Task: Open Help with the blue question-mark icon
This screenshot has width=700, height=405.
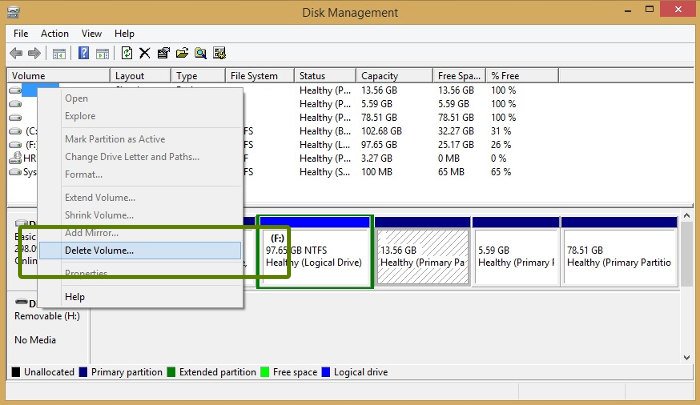Action: (x=83, y=53)
